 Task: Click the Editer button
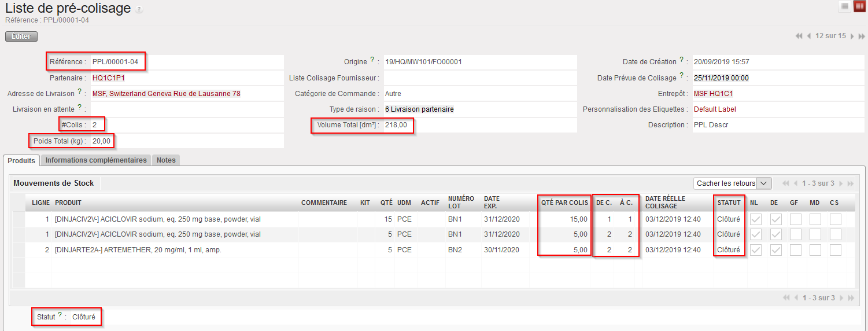pyautogui.click(x=21, y=36)
